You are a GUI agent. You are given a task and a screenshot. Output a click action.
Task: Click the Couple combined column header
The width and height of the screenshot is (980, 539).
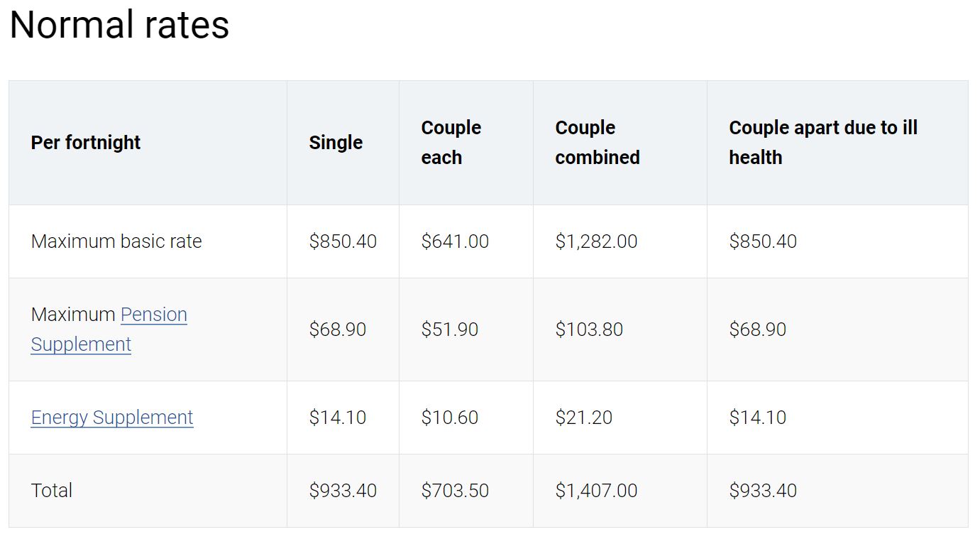[598, 143]
